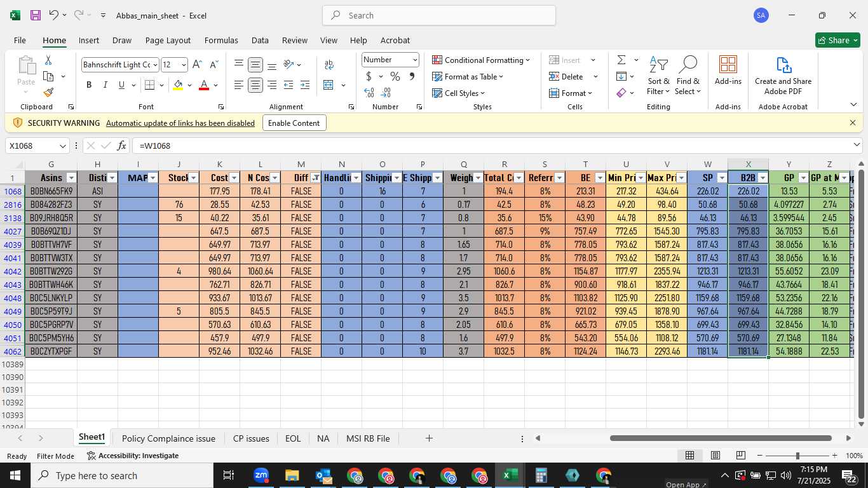Toggle Middle Align vertical alignment

255,65
